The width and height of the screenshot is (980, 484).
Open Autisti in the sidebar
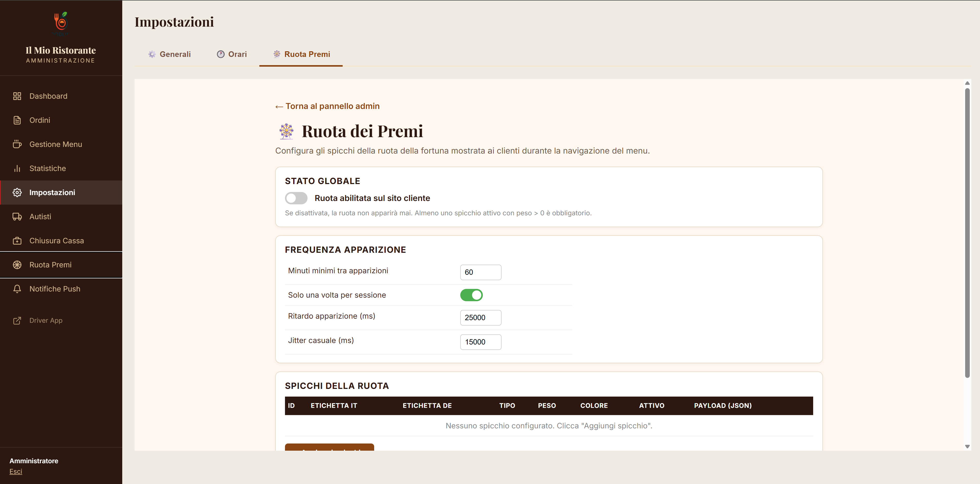pyautogui.click(x=61, y=217)
